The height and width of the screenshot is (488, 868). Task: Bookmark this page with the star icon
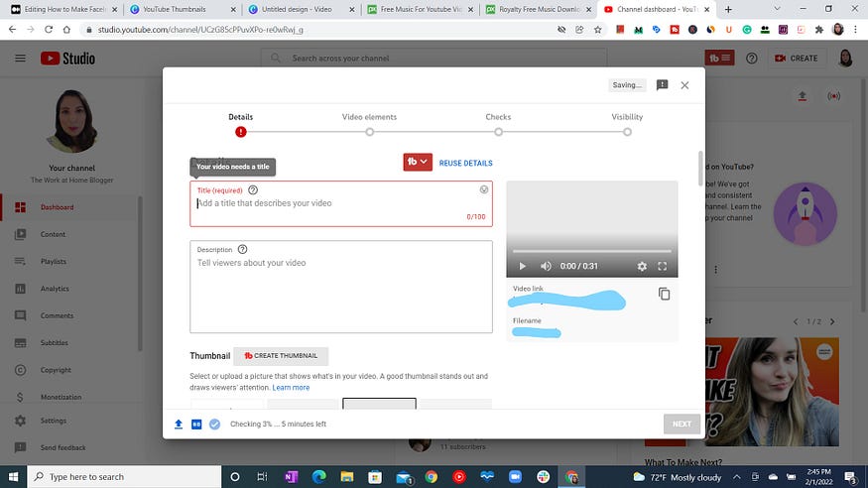click(x=598, y=30)
